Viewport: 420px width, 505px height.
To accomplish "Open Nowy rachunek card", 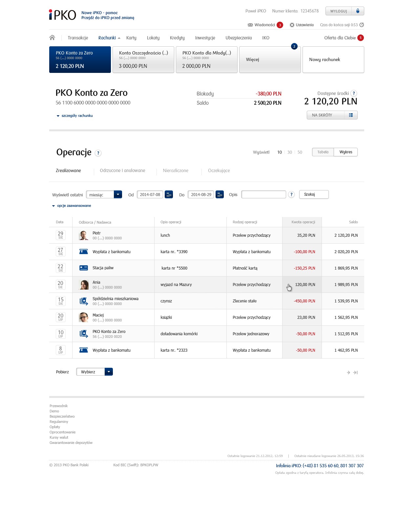I will click(x=333, y=59).
